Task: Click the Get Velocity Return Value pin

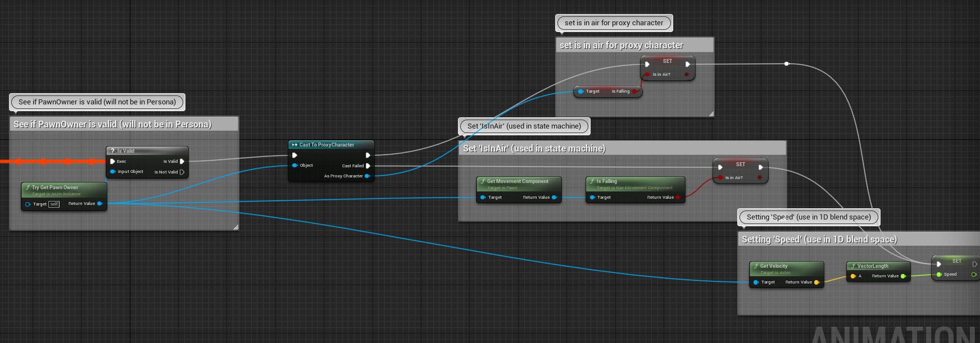Action: pos(817,282)
